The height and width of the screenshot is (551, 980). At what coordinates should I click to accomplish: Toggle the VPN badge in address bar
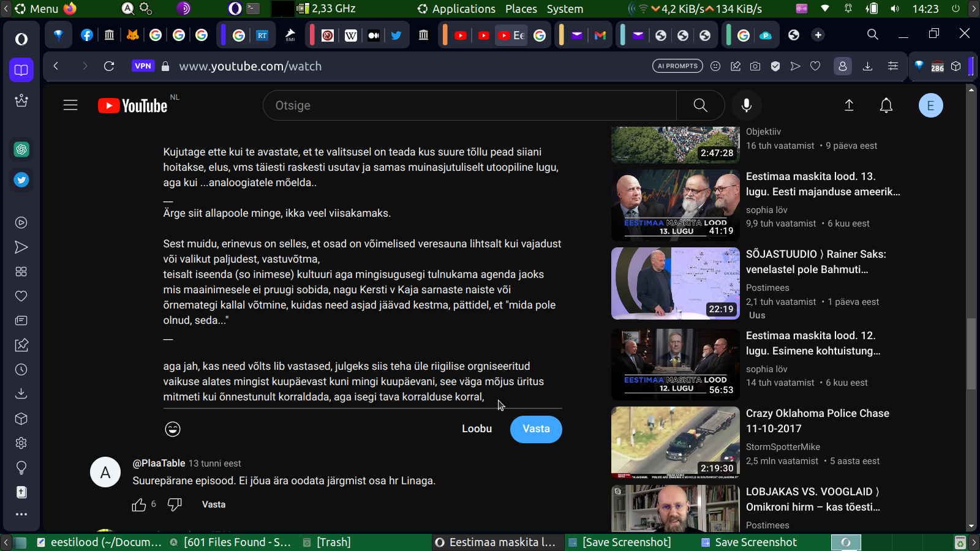(143, 66)
